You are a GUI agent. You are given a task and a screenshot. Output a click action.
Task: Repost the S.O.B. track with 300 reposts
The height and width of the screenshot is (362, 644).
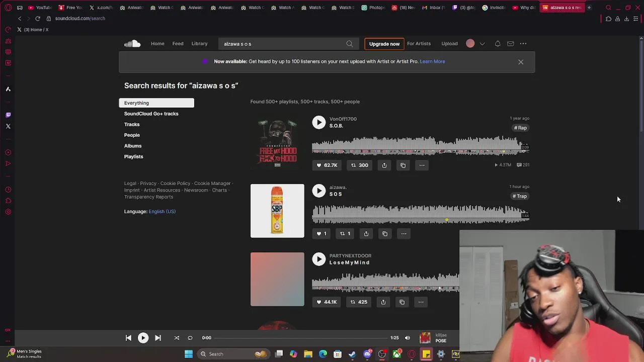click(359, 165)
